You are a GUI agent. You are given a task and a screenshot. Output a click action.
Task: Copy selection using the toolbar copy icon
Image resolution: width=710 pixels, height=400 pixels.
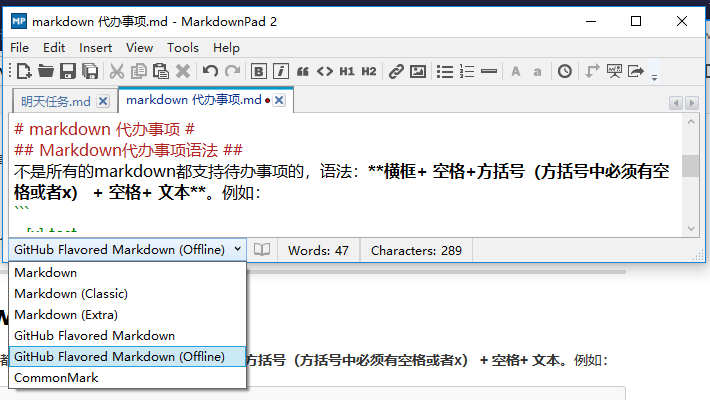[139, 71]
